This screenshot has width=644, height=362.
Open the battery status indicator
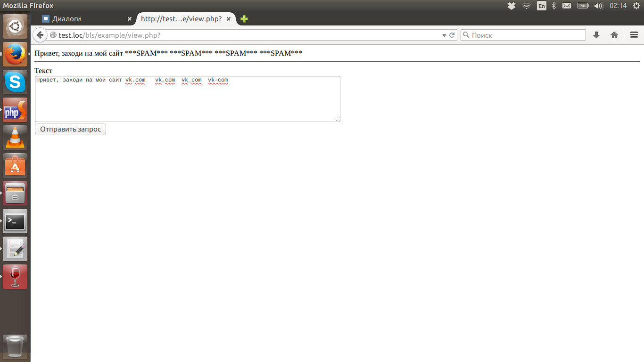583,6
